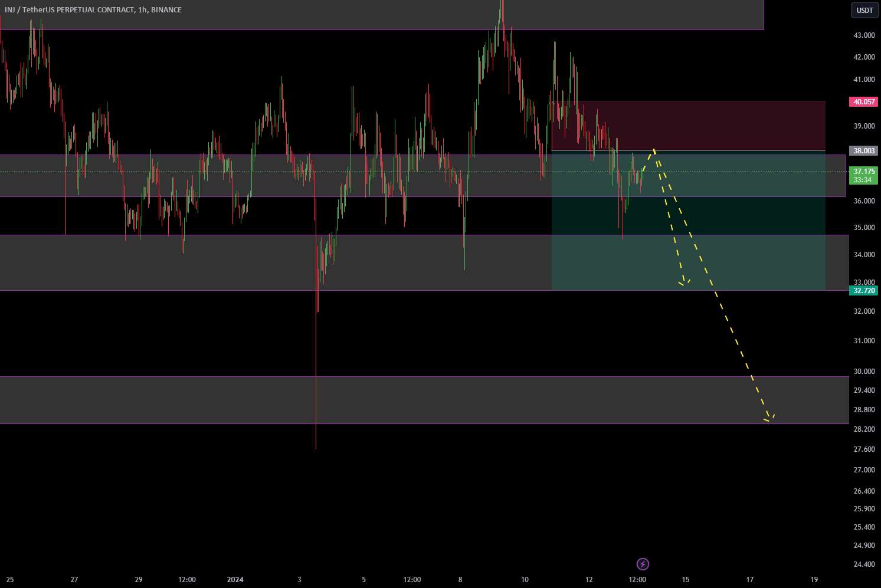Viewport: 881px width, 588px height.
Task: Select the grey support rectangle between 28.200 and 30.000
Action: click(424, 400)
